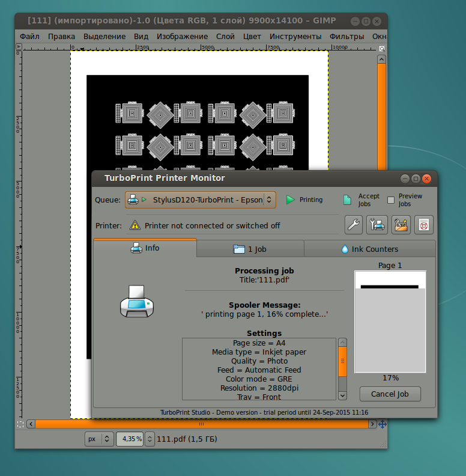Click the 4,35% zoom field
This screenshot has width=466, height=476.
click(130, 439)
